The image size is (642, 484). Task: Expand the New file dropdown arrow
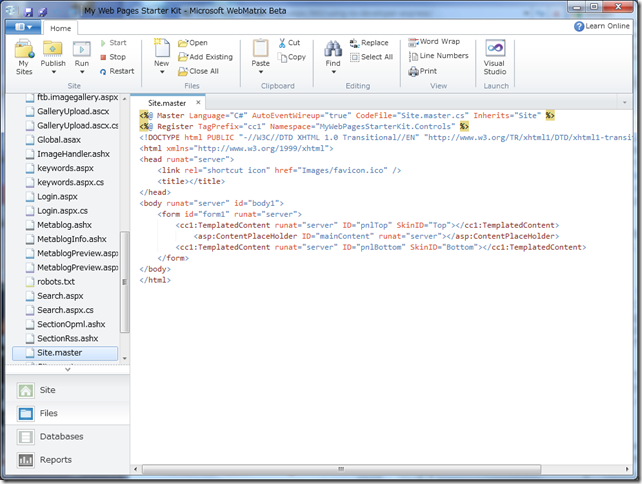click(x=162, y=72)
